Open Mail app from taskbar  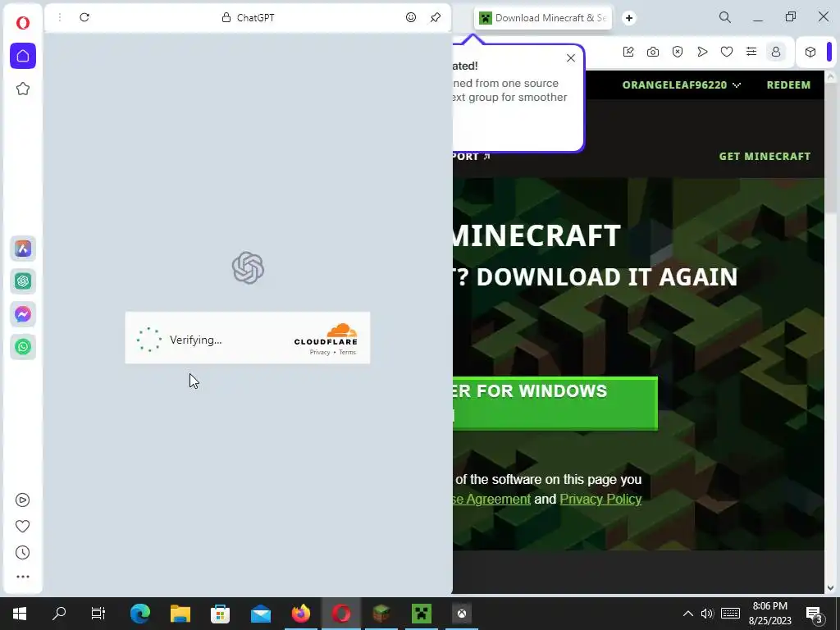[261, 614]
